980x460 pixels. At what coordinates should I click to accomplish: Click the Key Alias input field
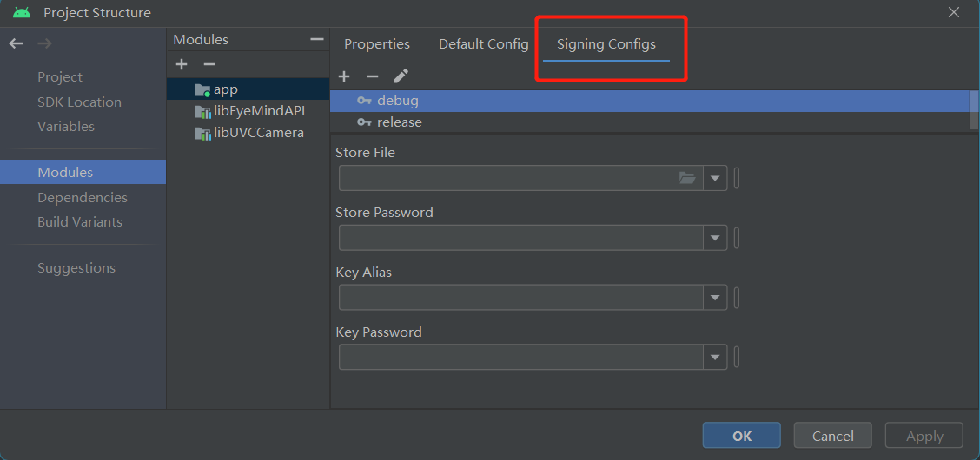[520, 298]
